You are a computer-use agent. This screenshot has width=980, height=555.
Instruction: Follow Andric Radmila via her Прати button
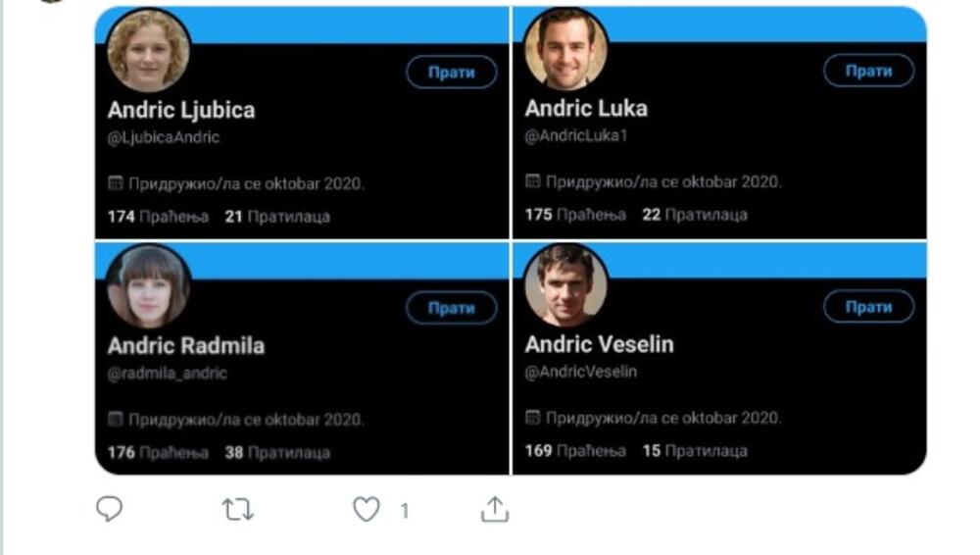pos(452,308)
